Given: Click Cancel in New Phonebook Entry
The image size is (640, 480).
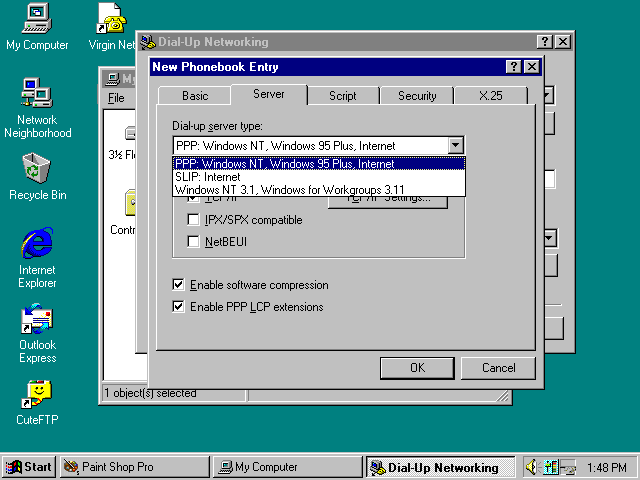Looking at the screenshot, I should pos(498,368).
